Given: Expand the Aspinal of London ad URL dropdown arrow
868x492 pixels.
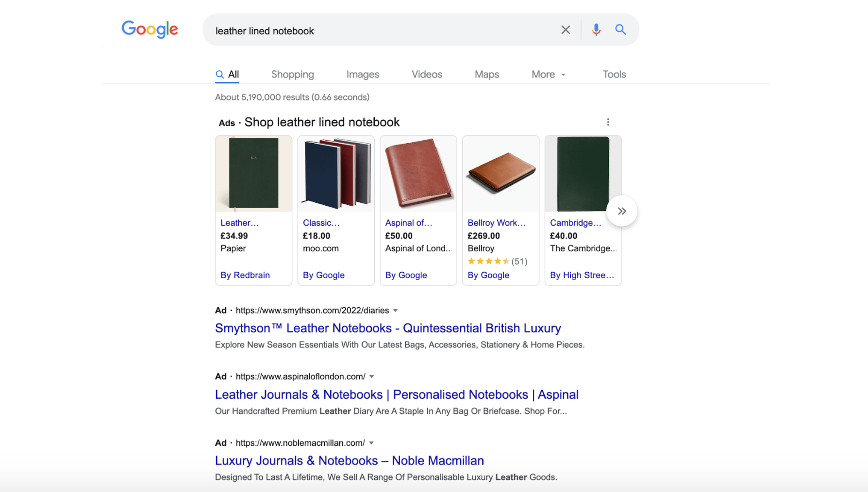Looking at the screenshot, I should click(x=372, y=377).
